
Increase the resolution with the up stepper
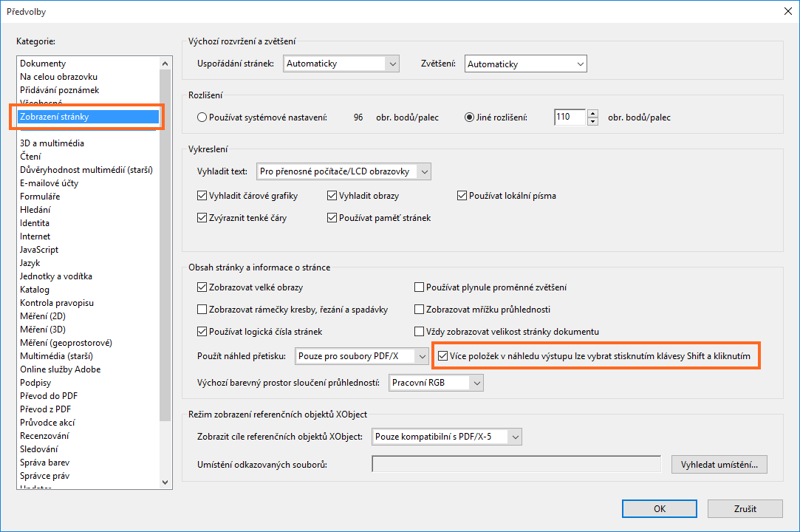coord(592,113)
